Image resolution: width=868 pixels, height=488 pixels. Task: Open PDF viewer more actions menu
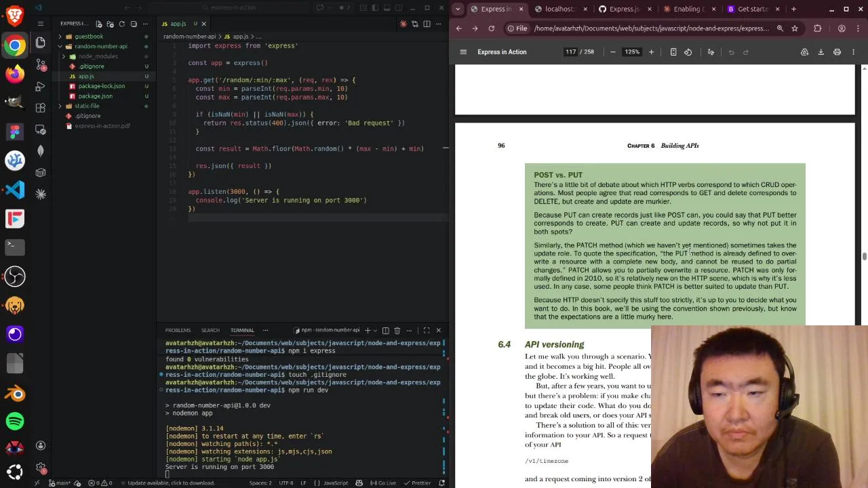[854, 52]
